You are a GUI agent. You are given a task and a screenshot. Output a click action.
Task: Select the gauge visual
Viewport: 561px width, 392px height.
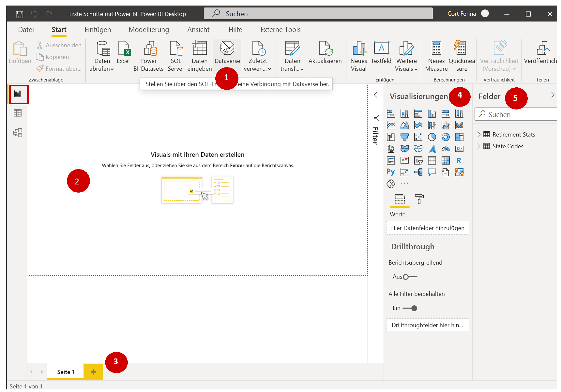tap(446, 149)
